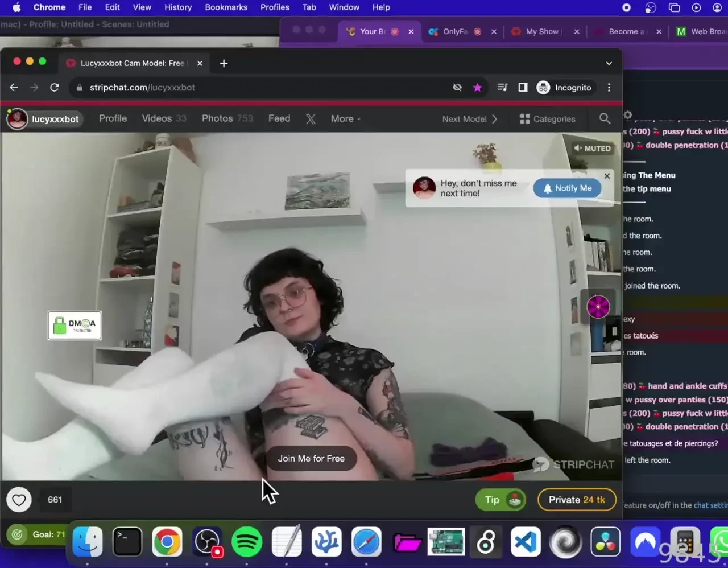This screenshot has height=568, width=728.
Task: Open the Chrome three-dot menu
Action: 609,87
